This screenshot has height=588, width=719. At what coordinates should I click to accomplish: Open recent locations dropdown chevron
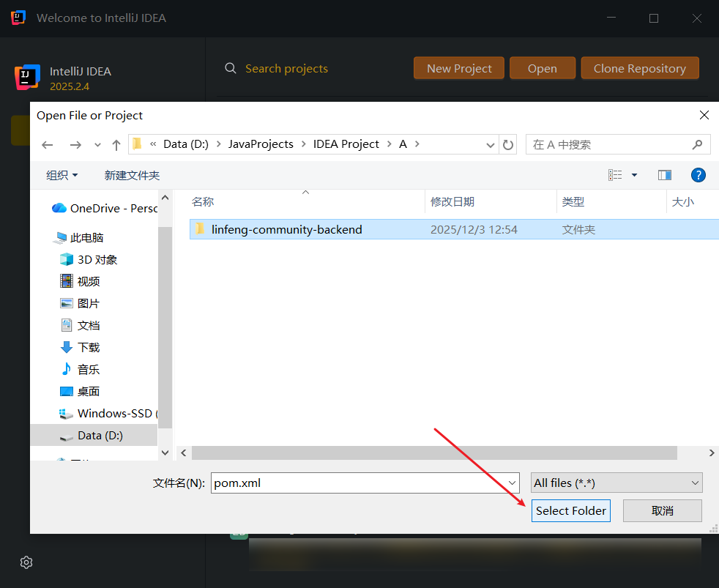97,145
